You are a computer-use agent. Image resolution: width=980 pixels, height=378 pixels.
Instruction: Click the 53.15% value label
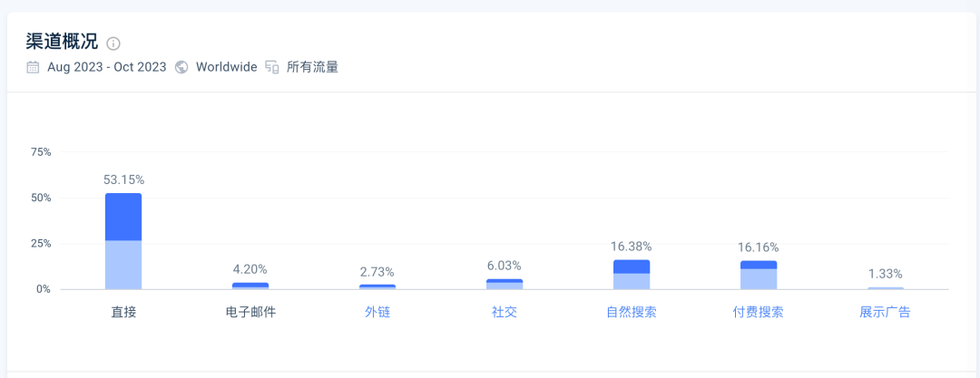[123, 180]
